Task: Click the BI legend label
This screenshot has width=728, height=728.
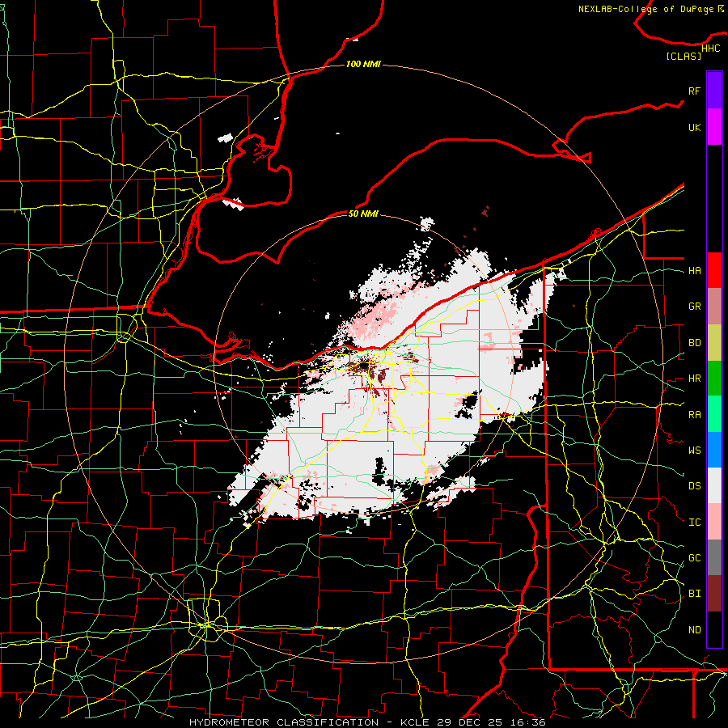Action: (694, 594)
